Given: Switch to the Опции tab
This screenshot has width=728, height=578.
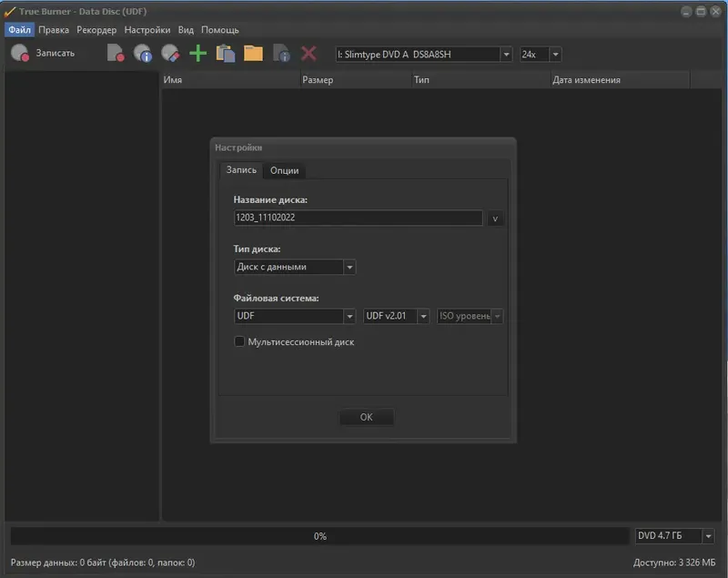Looking at the screenshot, I should [285, 170].
